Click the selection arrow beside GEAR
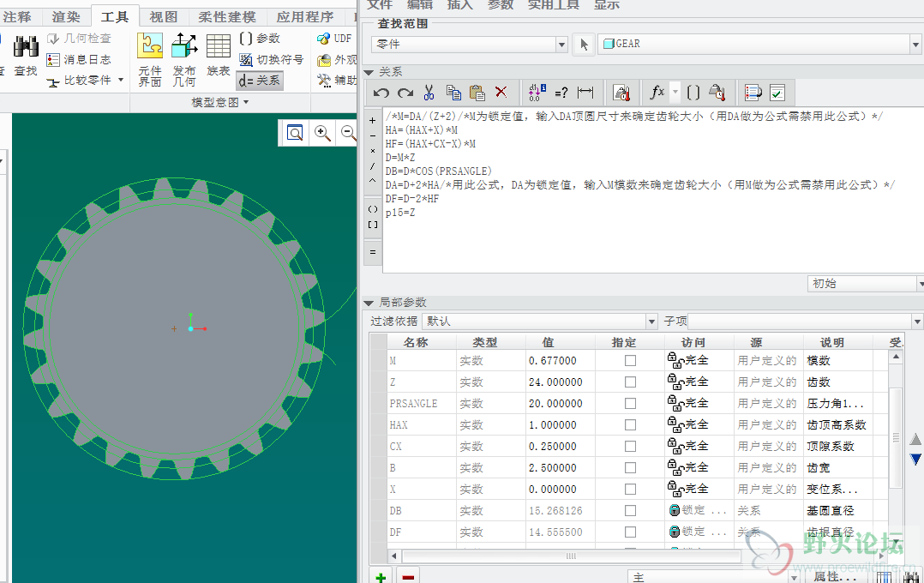Screen dimensions: 924x583 pos(584,45)
